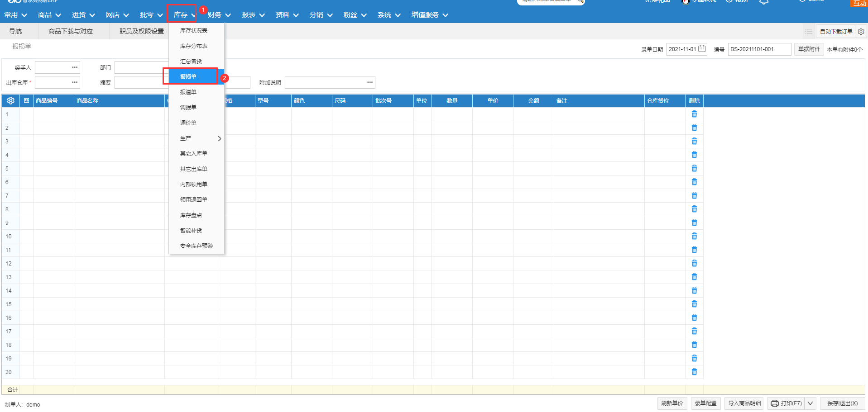Click the 保存|退出(X) button
This screenshot has width=868, height=412.
pyautogui.click(x=842, y=403)
